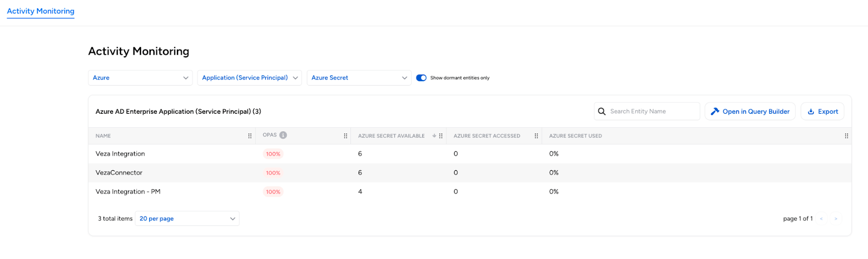Export the table data
The image size is (868, 259).
tap(822, 112)
